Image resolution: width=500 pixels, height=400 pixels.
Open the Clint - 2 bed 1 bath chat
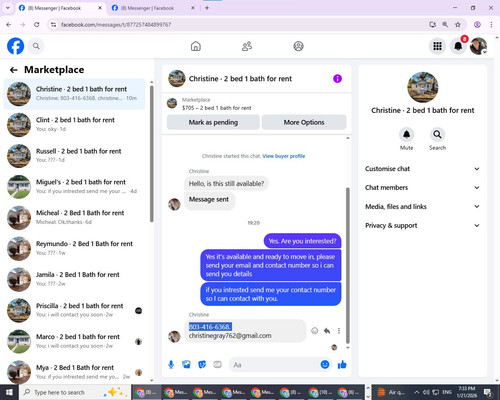(75, 125)
